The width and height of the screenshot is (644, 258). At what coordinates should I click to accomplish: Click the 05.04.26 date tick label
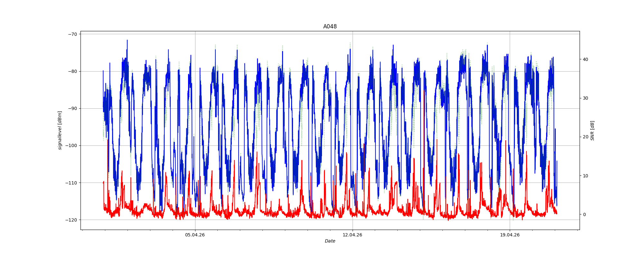coord(195,235)
